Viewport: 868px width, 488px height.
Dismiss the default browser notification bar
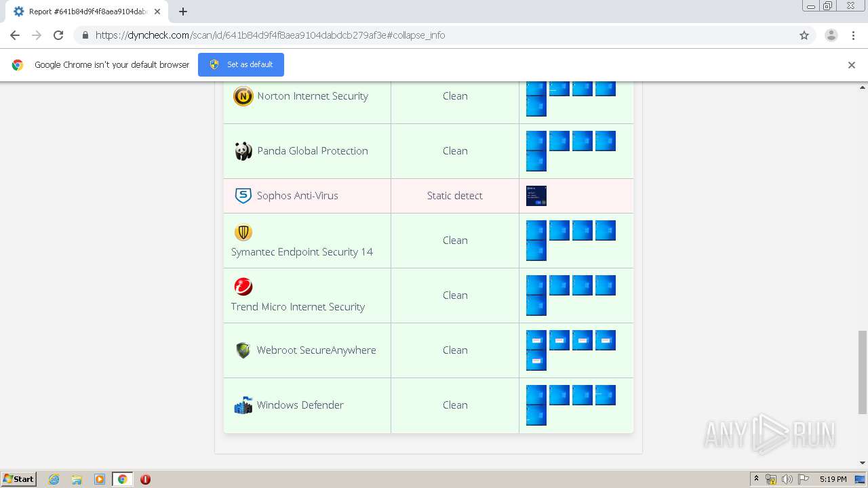pyautogui.click(x=852, y=65)
